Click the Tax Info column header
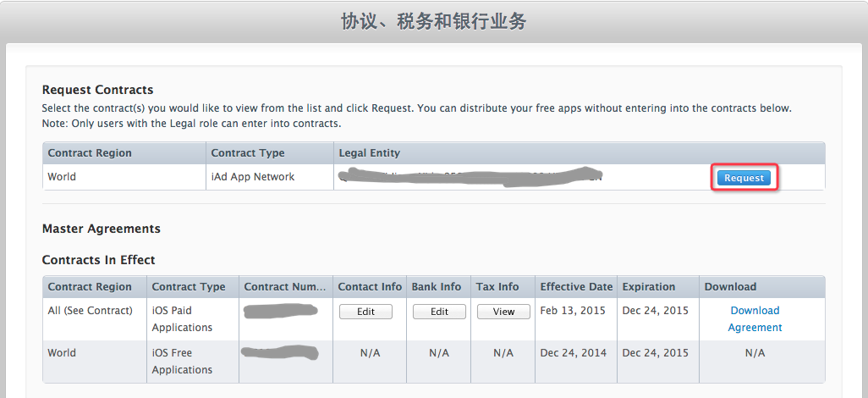This screenshot has height=398, width=868. 497,287
